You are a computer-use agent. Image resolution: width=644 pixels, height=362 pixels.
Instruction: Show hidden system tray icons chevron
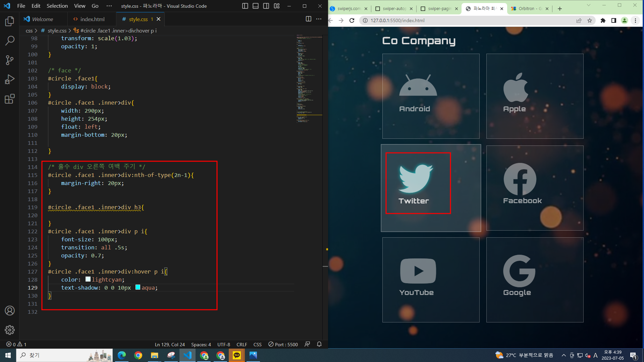563,355
